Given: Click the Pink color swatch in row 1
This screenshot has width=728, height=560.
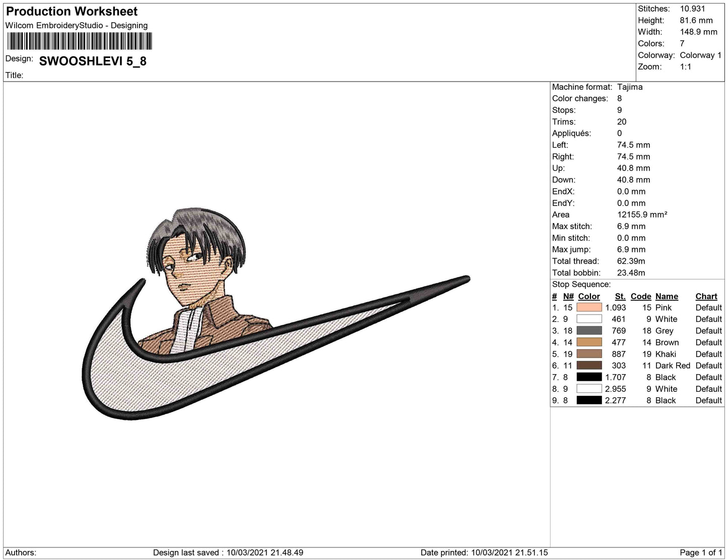Looking at the screenshot, I should [x=589, y=307].
